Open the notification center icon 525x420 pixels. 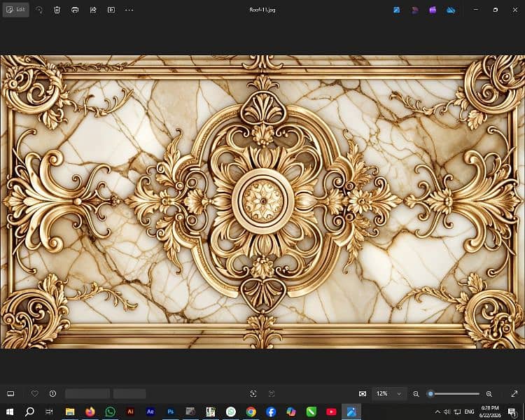[x=512, y=412]
